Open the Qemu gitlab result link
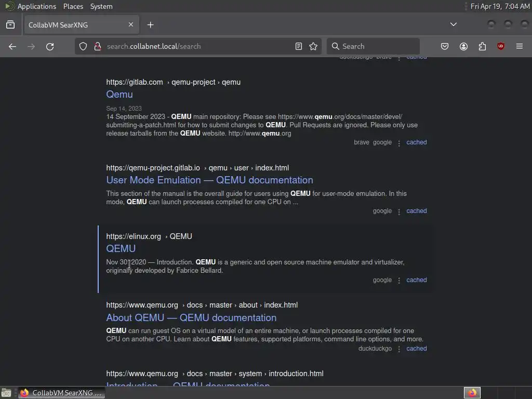 click(119, 95)
